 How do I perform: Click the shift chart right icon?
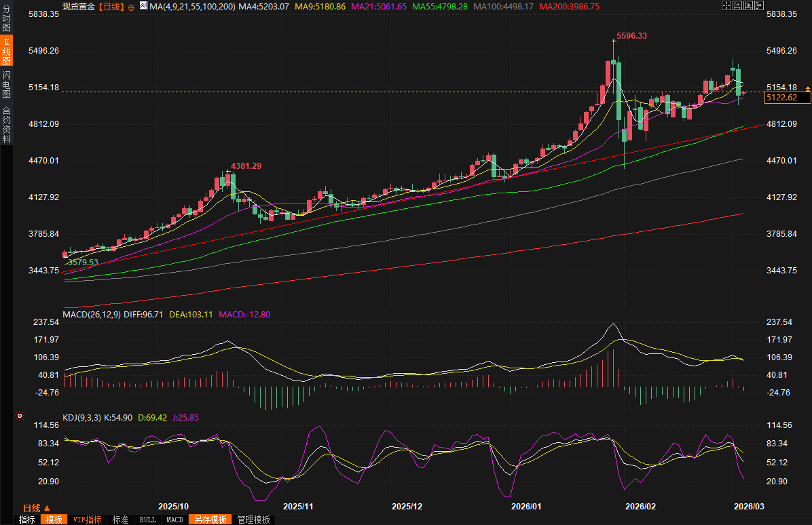758,5
